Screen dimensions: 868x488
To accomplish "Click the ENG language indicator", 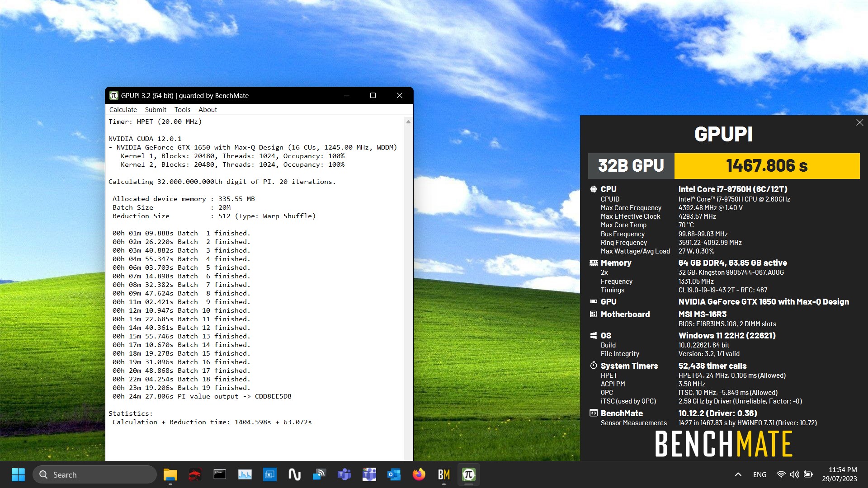I will (x=759, y=474).
